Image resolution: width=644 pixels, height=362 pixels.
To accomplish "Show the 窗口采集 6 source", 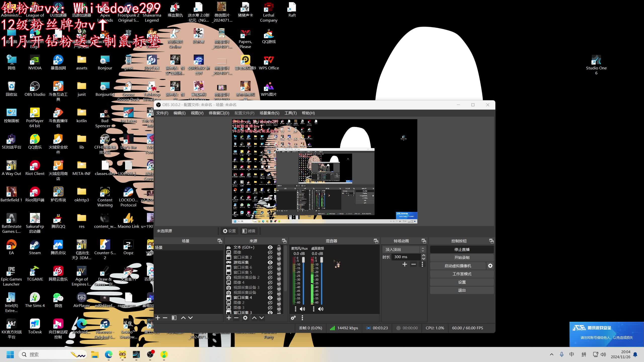I will pyautogui.click(x=270, y=267).
